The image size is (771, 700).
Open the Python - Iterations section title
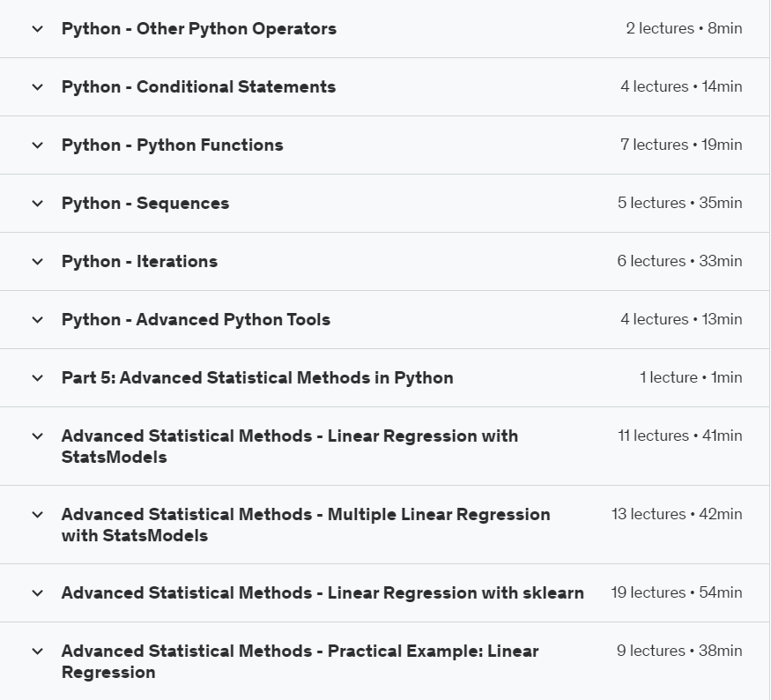[x=139, y=262]
